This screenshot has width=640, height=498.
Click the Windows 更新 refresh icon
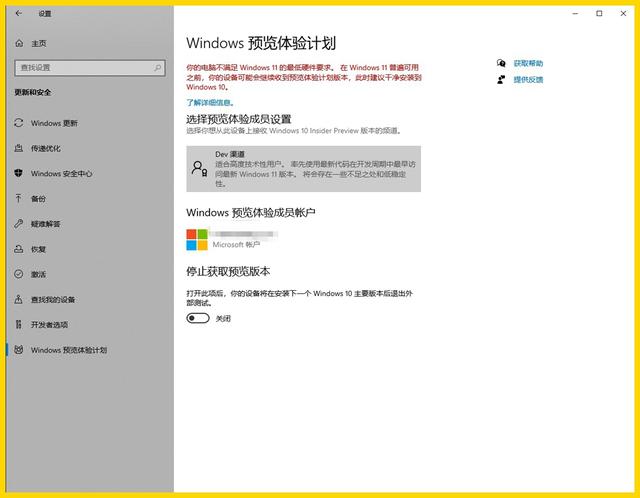[x=19, y=122]
